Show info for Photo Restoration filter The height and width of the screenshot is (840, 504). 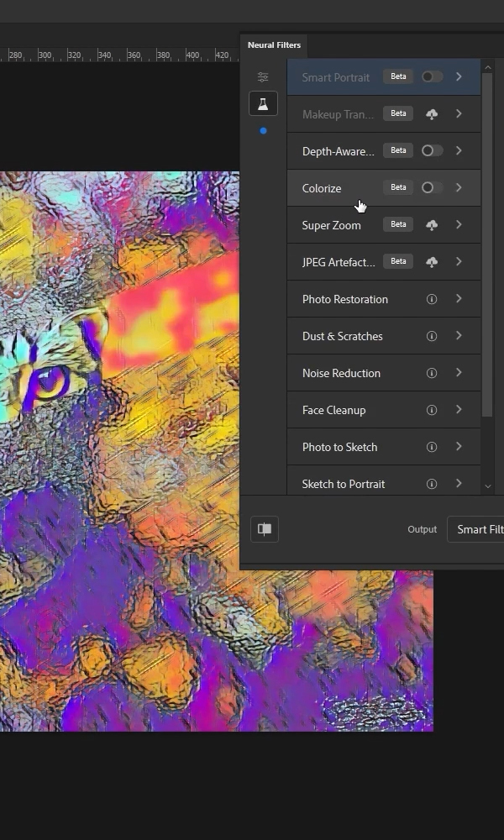coord(432,299)
